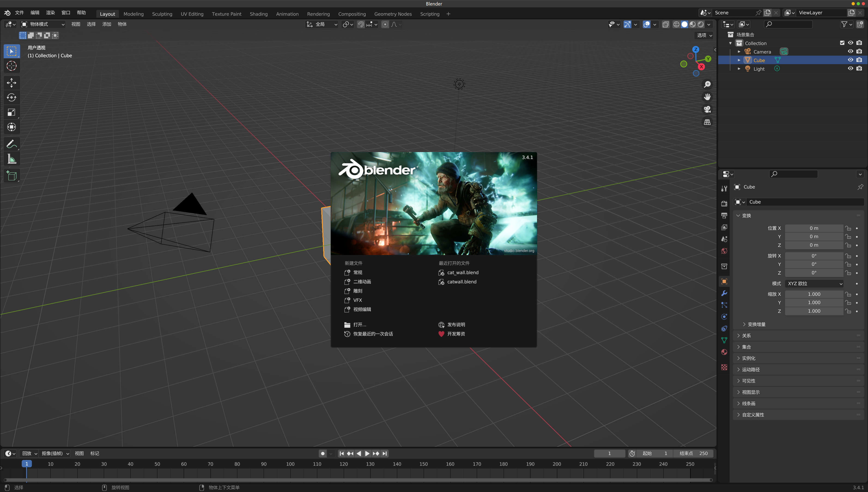Viewport: 868px width, 492px height.
Task: Select the Scale tool
Action: [x=12, y=112]
